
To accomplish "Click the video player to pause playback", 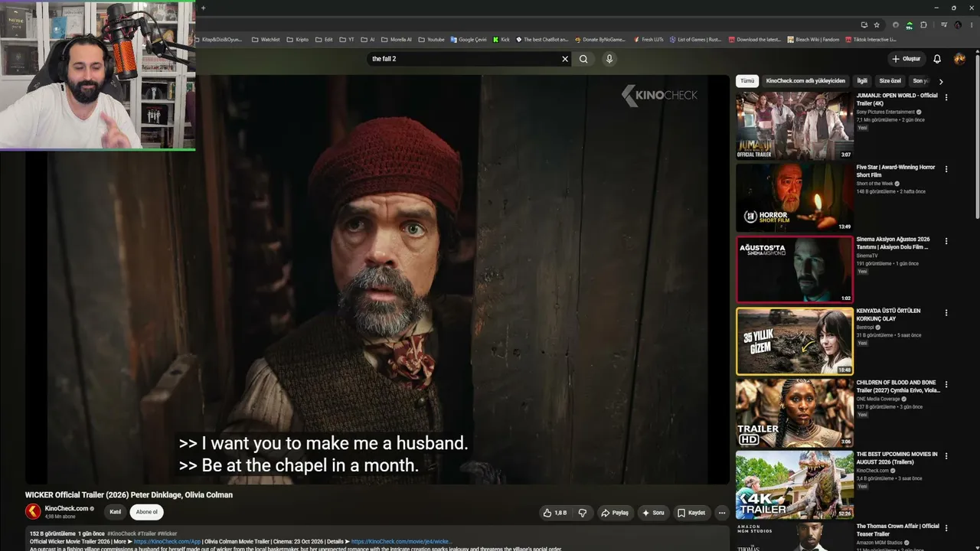I will [x=377, y=279].
